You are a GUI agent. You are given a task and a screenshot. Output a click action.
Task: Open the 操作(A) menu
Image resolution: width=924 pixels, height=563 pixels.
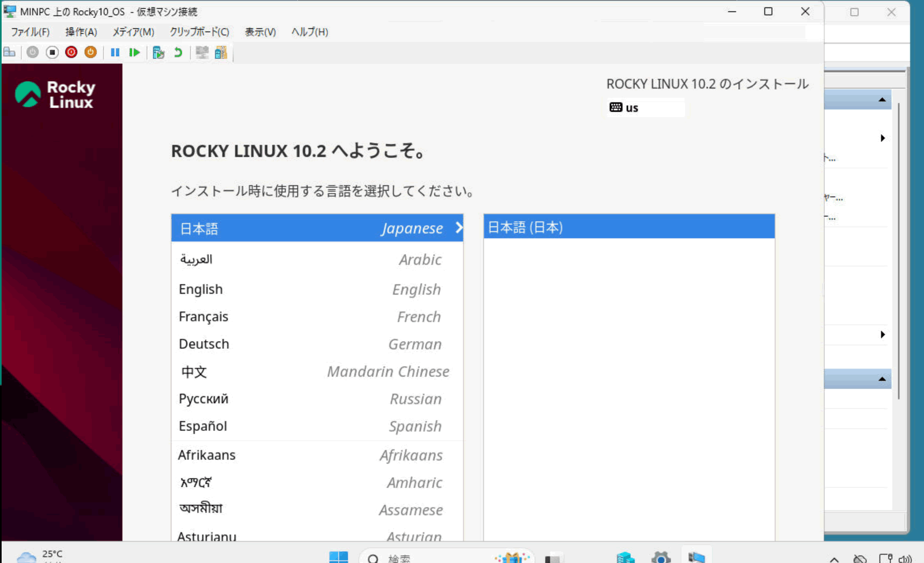pyautogui.click(x=81, y=32)
